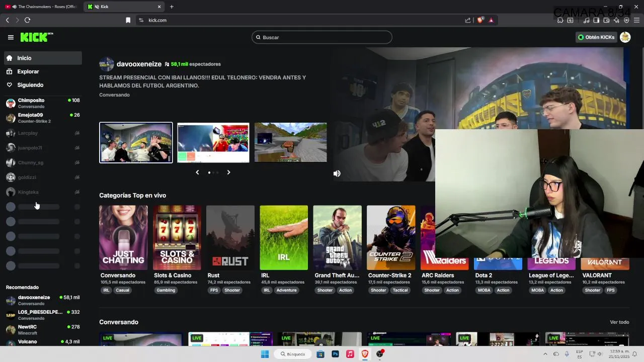Open the hamburger sidebar menu next to Kick logo

click(x=11, y=37)
